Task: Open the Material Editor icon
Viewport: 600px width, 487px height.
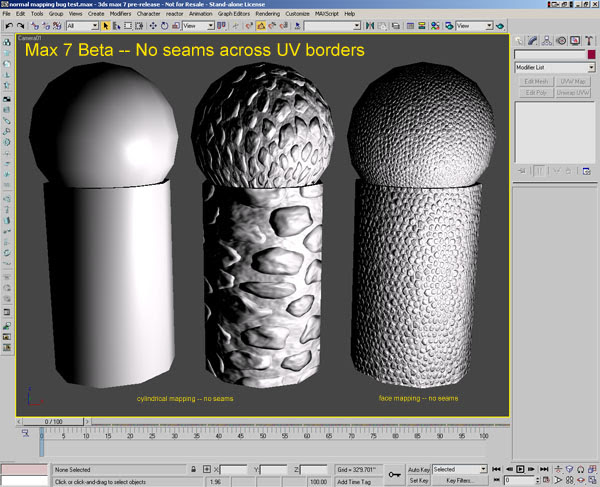Action: tap(435, 26)
